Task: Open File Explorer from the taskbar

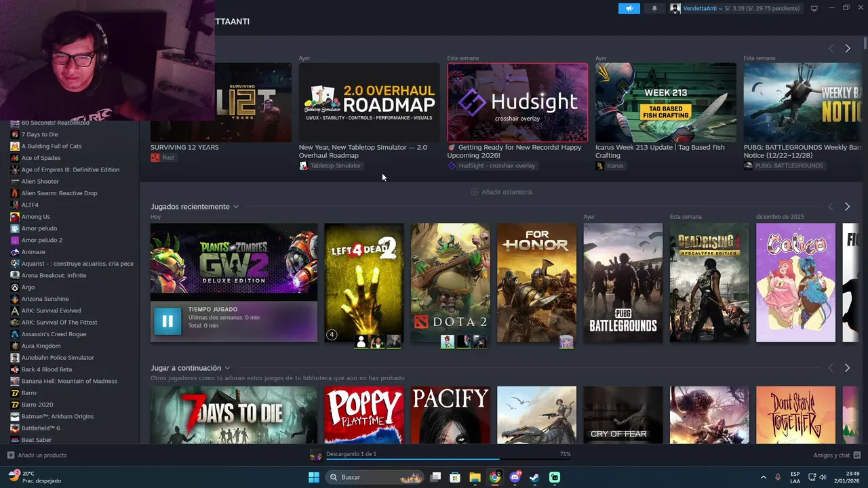Action: (x=475, y=477)
